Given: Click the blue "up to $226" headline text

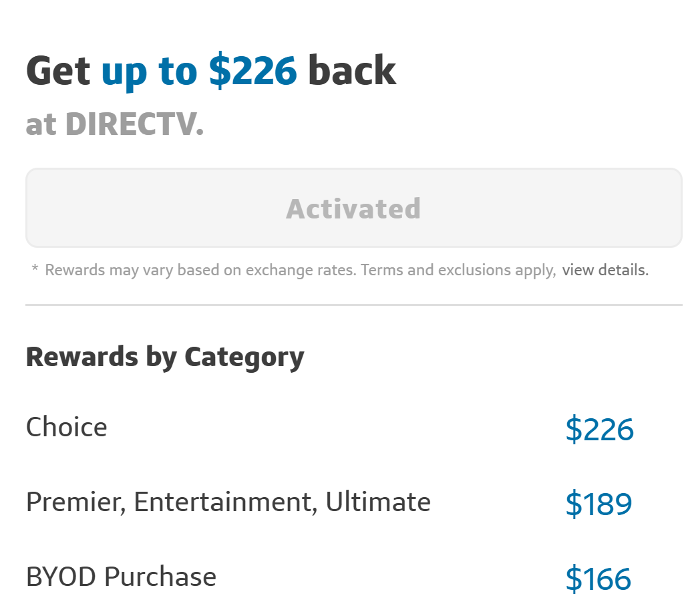Looking at the screenshot, I should 199,71.
